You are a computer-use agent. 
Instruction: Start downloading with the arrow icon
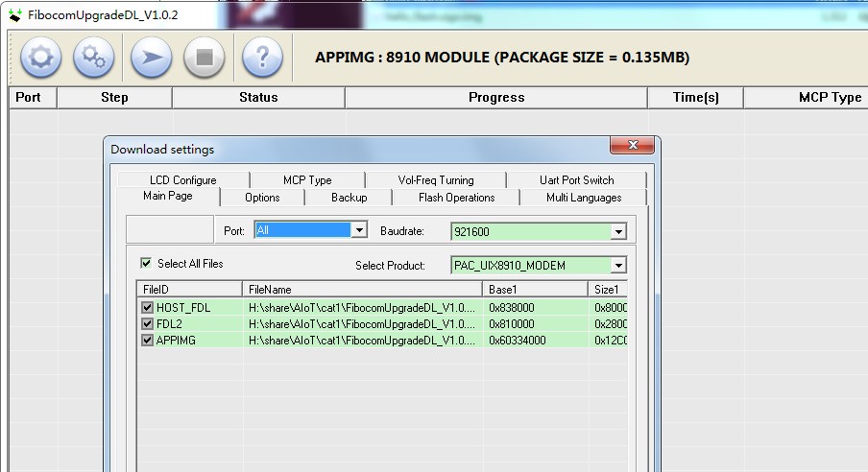pyautogui.click(x=151, y=57)
